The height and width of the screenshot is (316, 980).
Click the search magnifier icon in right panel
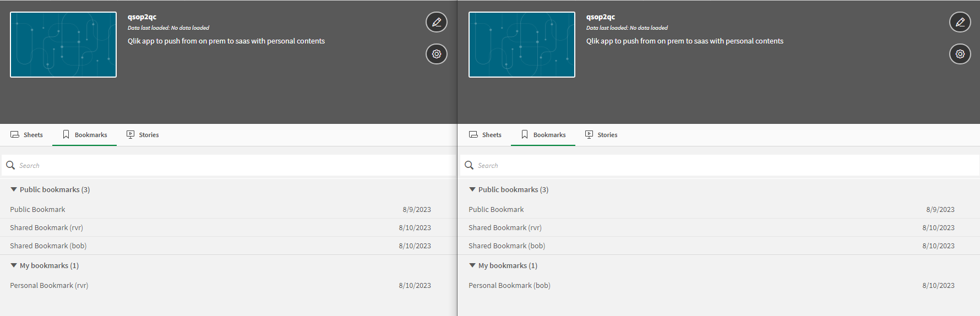469,165
